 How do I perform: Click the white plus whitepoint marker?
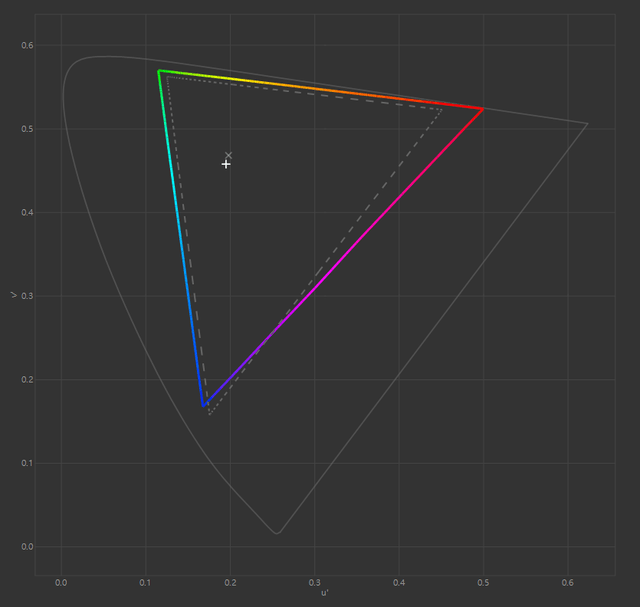tap(226, 163)
